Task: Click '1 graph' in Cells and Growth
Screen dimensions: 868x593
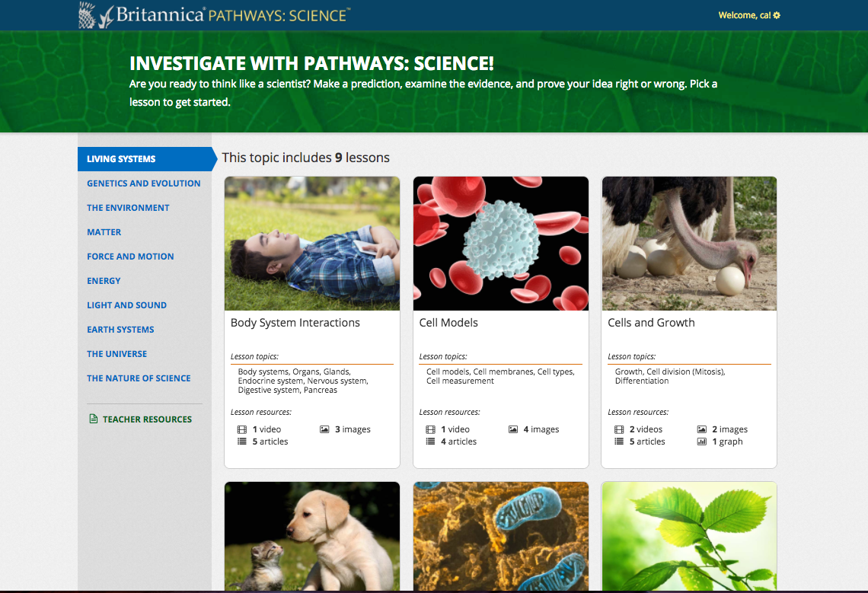Action: [x=727, y=442]
